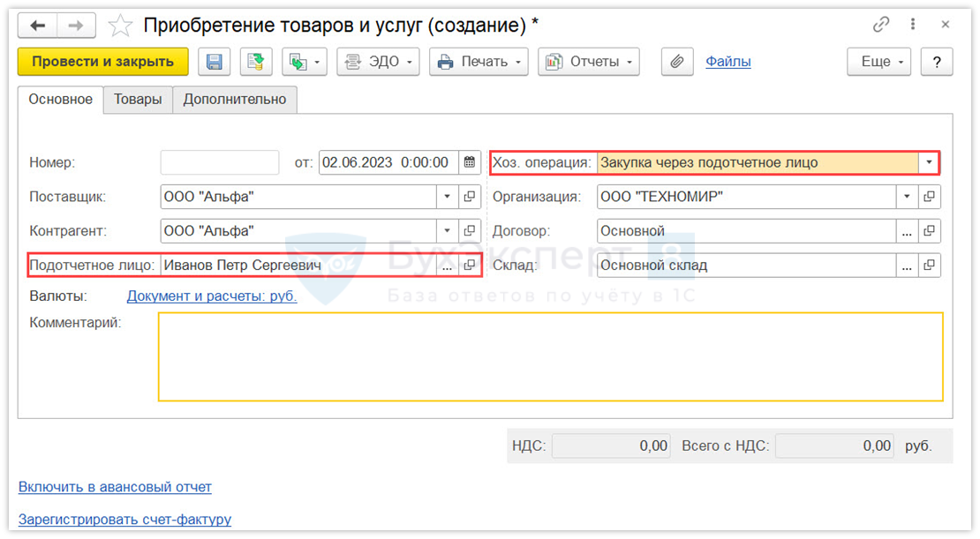Open the Договор record with open icon
Viewport: 980px width, 539px height.
930,231
